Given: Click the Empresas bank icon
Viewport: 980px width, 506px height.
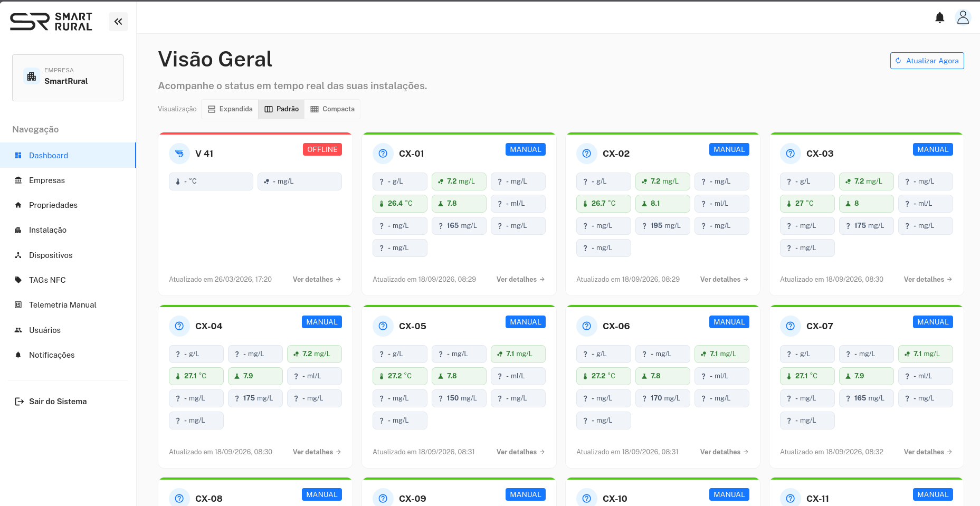Looking at the screenshot, I should pyautogui.click(x=18, y=180).
